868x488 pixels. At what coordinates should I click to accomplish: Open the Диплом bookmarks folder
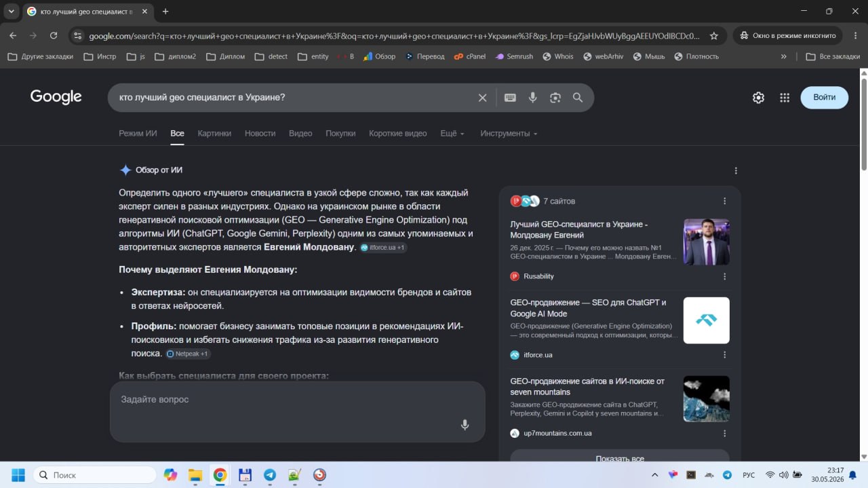(x=225, y=56)
